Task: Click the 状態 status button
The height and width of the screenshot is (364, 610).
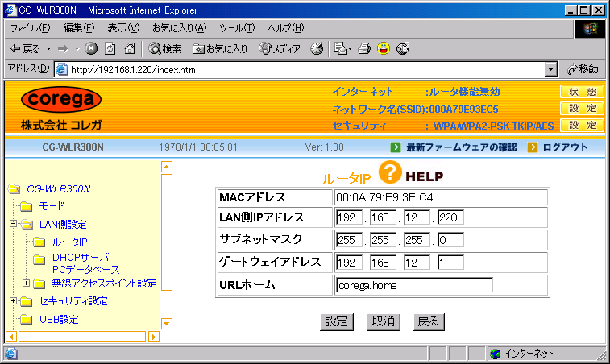Action: coord(582,92)
